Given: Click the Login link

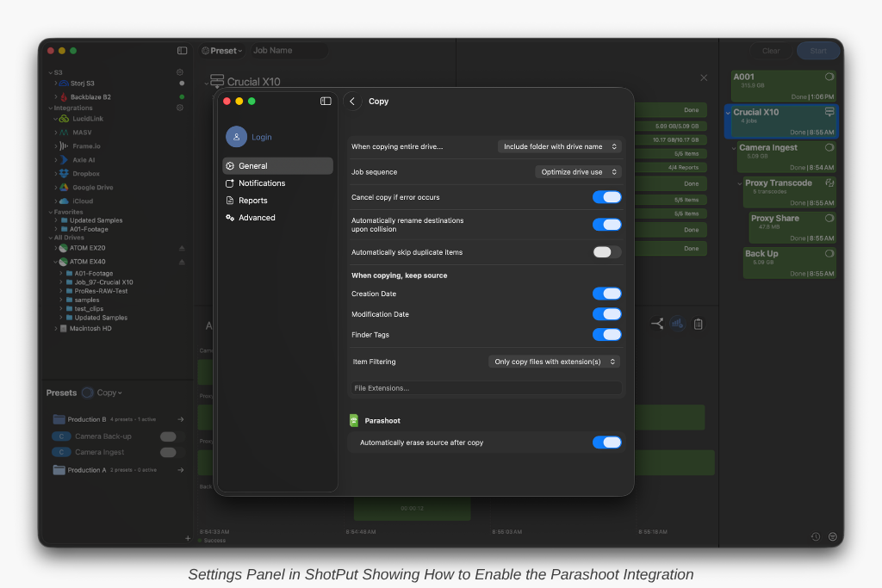Looking at the screenshot, I should pos(262,137).
